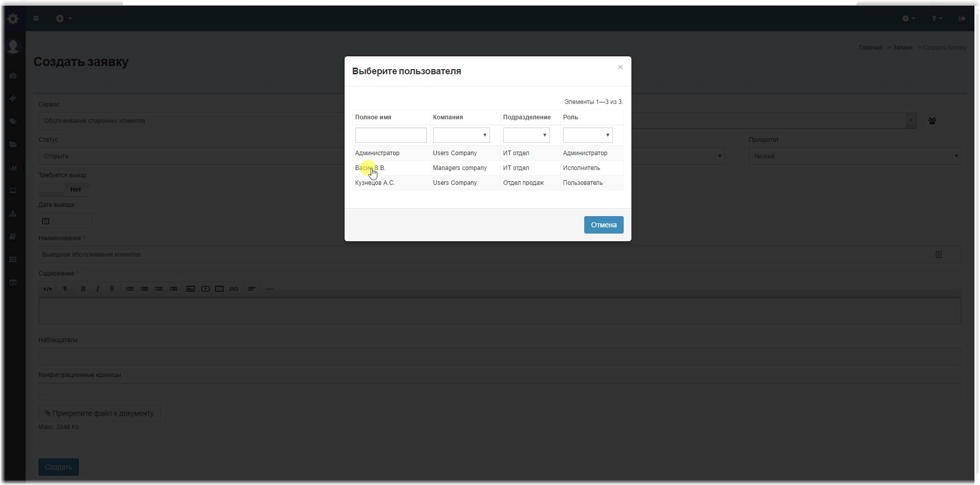Click the logout icon in top bar
Screen dimensions: 980x485
[x=962, y=18]
